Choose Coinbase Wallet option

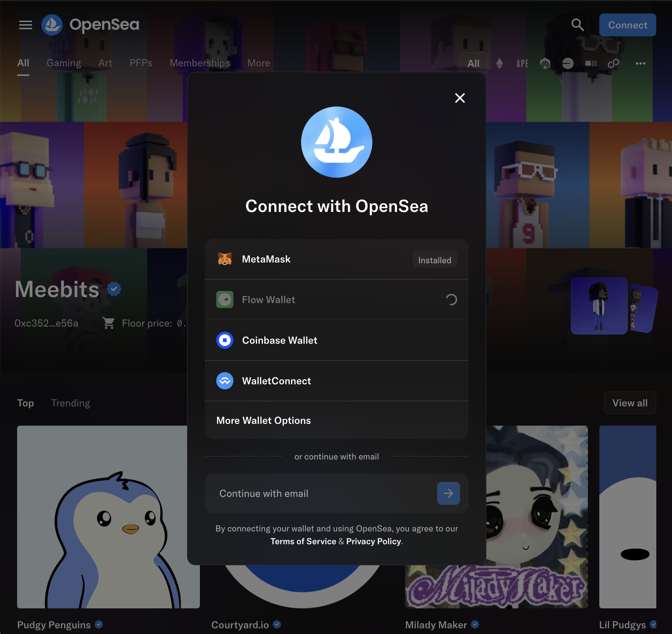[337, 340]
